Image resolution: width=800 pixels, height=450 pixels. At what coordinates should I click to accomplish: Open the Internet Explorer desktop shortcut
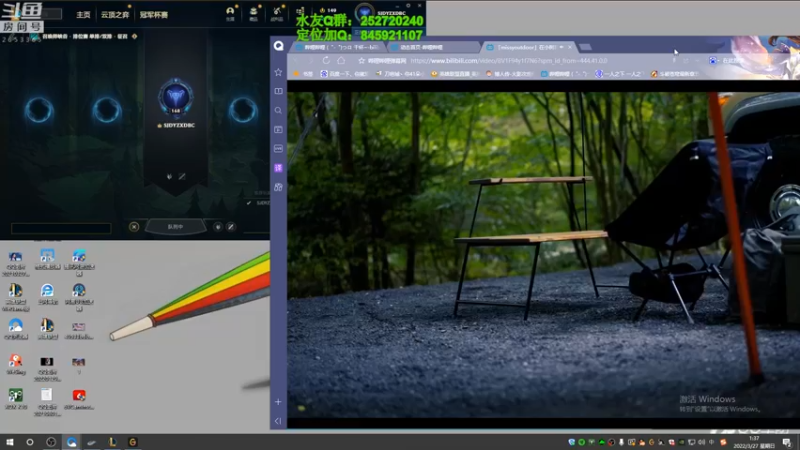pos(47,294)
